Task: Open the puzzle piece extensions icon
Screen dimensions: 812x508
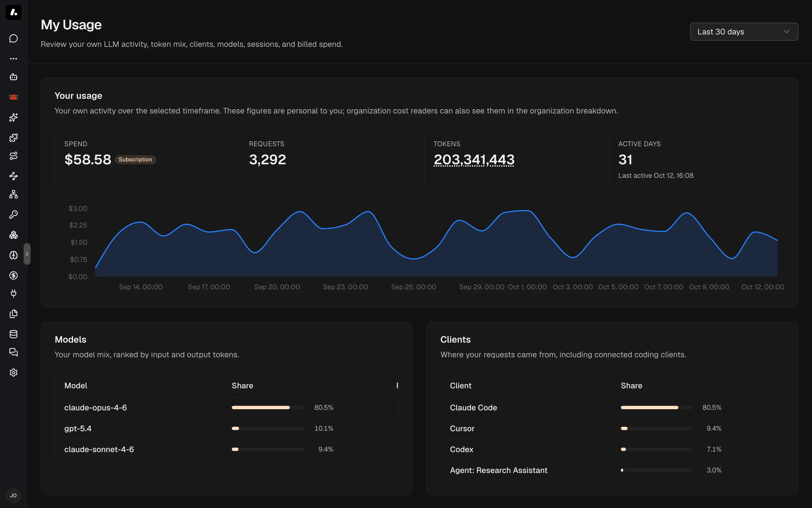Action: point(14,137)
